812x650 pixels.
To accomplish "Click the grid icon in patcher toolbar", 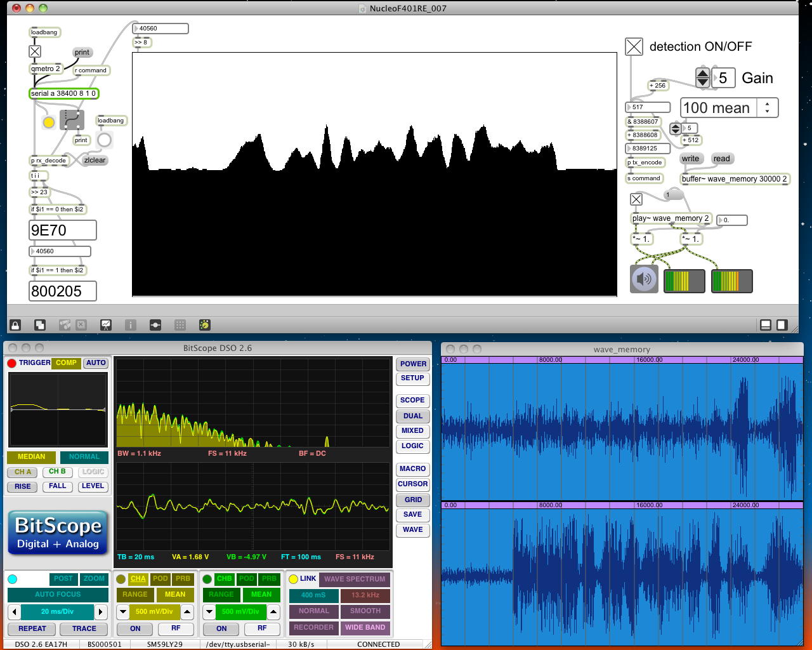I will tap(180, 325).
